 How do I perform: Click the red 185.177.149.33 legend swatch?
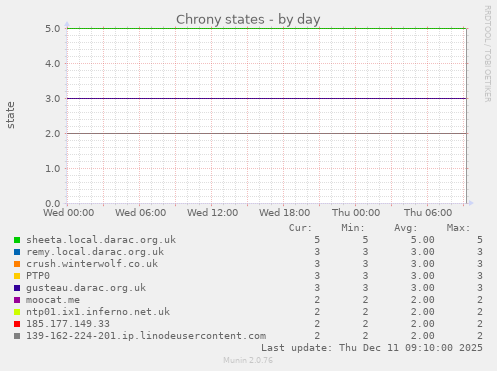[x=17, y=324]
